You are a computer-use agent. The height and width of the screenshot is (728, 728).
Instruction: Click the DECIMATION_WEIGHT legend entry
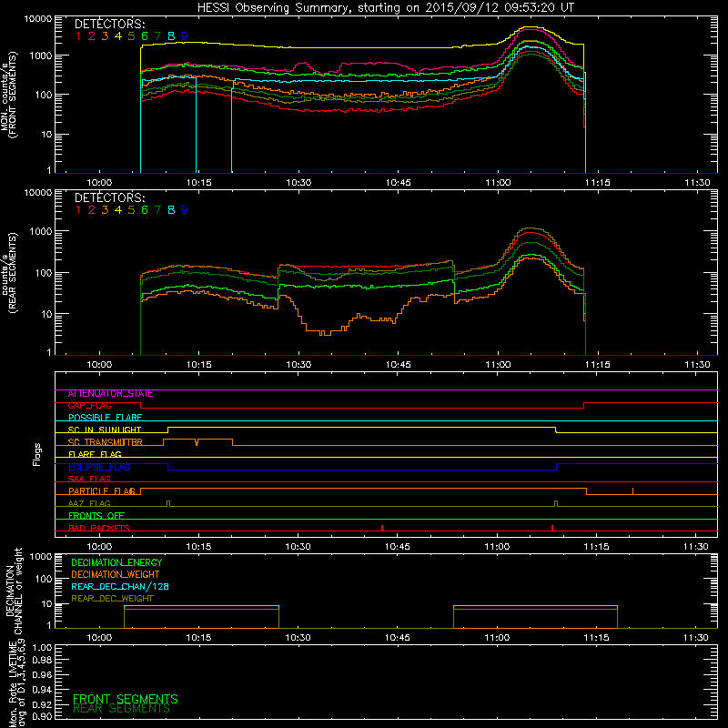click(x=116, y=575)
